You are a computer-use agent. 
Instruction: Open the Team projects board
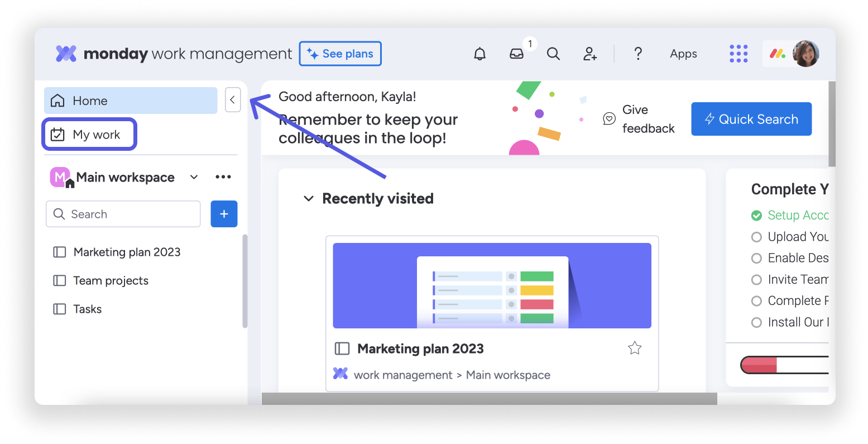pyautogui.click(x=111, y=280)
